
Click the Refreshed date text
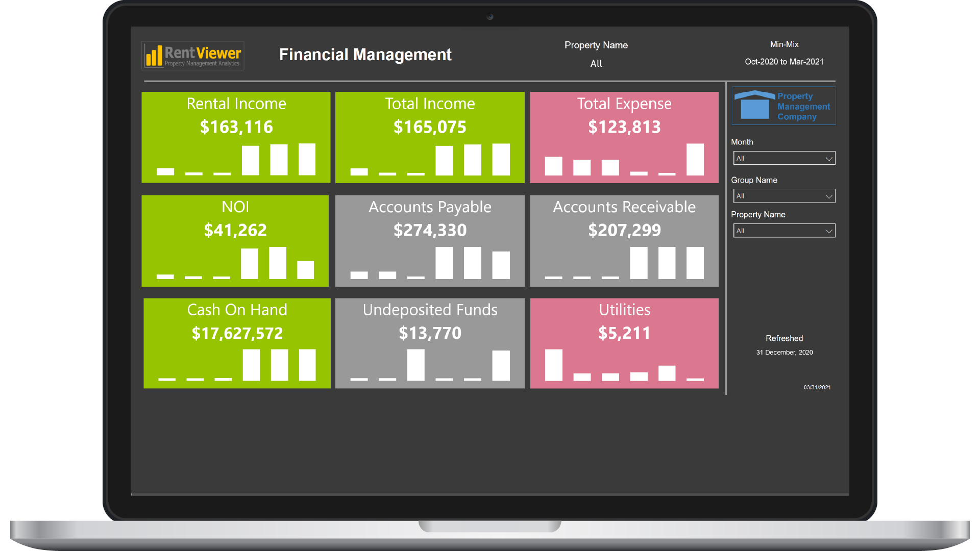point(784,352)
